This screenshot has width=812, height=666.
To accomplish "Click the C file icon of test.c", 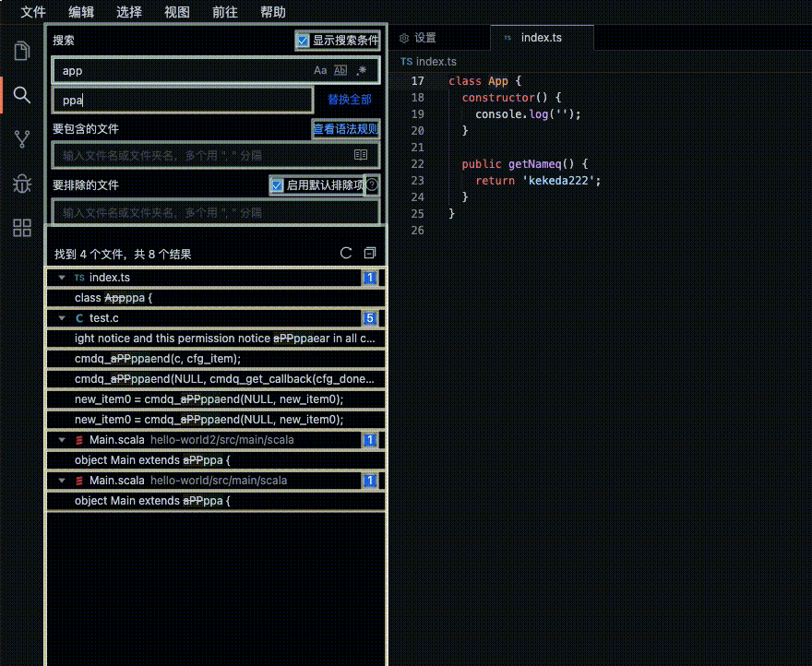I will coord(79,318).
